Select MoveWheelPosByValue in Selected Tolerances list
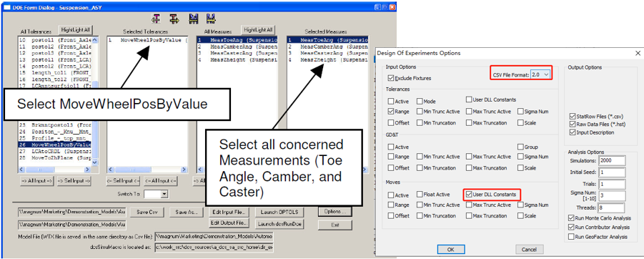644x259 pixels. (x=147, y=40)
